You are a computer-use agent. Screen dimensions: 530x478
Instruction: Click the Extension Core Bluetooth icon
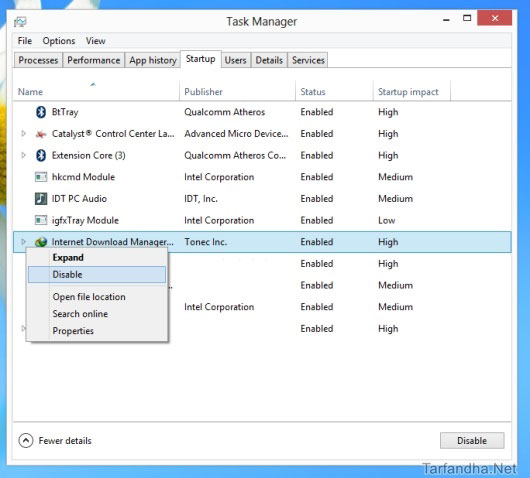[41, 156]
